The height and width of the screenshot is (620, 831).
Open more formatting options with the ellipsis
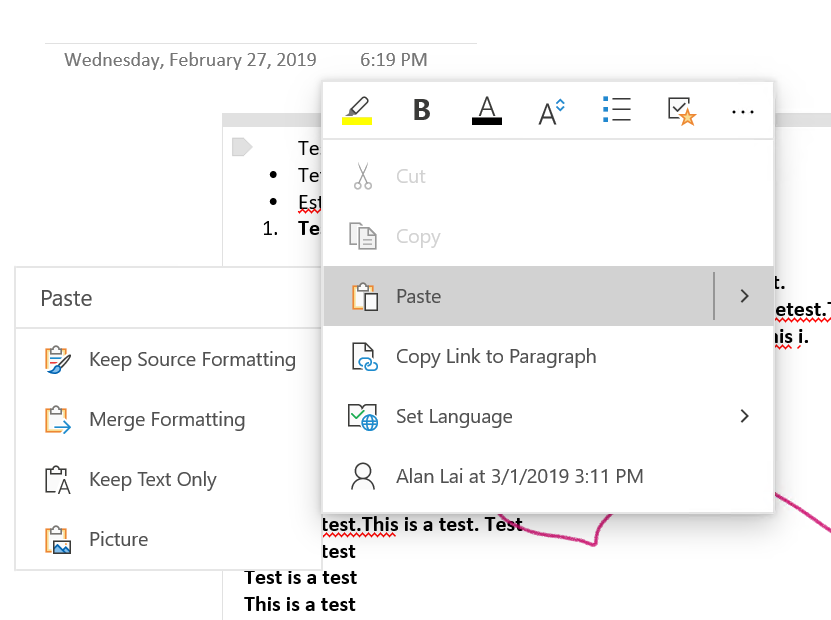tap(743, 110)
